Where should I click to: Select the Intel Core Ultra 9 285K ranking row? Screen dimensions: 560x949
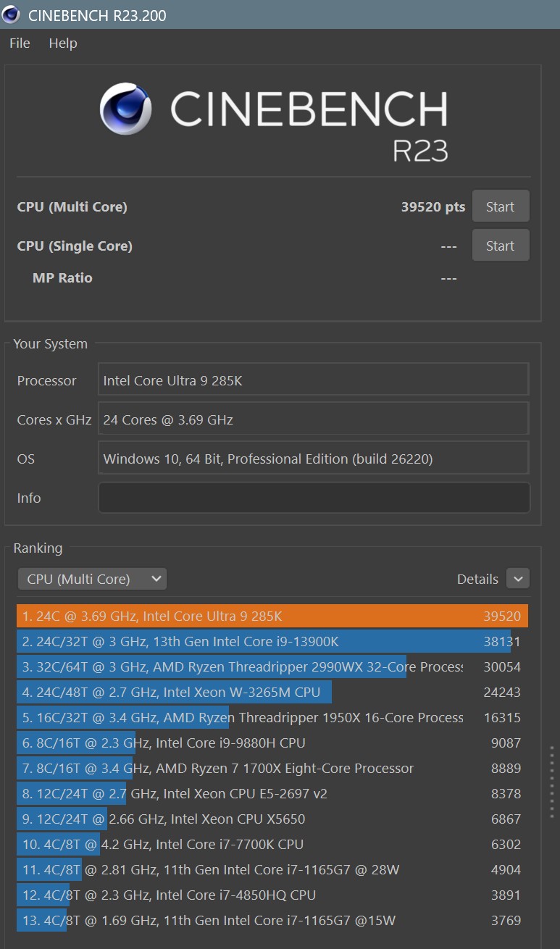(272, 616)
